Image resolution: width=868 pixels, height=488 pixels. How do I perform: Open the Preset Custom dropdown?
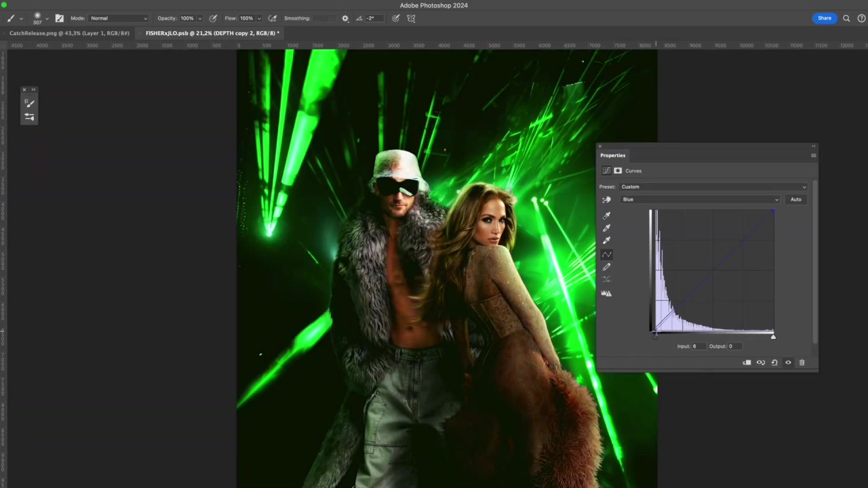(x=713, y=186)
